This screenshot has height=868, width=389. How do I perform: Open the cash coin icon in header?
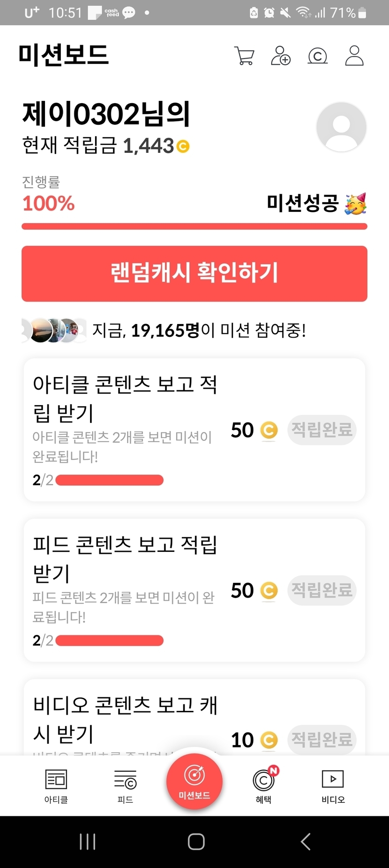pyautogui.click(x=317, y=56)
